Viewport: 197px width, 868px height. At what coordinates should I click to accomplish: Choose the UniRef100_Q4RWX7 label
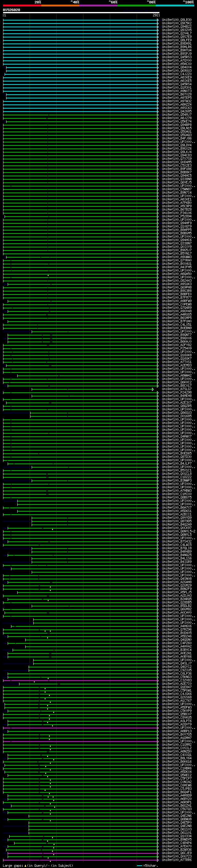(x=177, y=436)
